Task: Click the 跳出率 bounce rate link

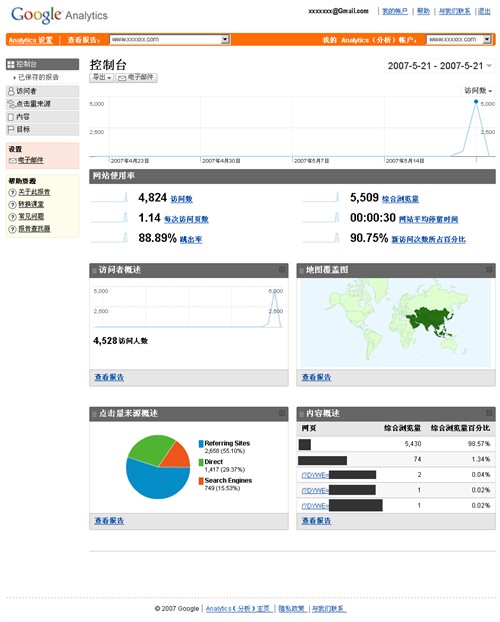Action: pos(191,239)
